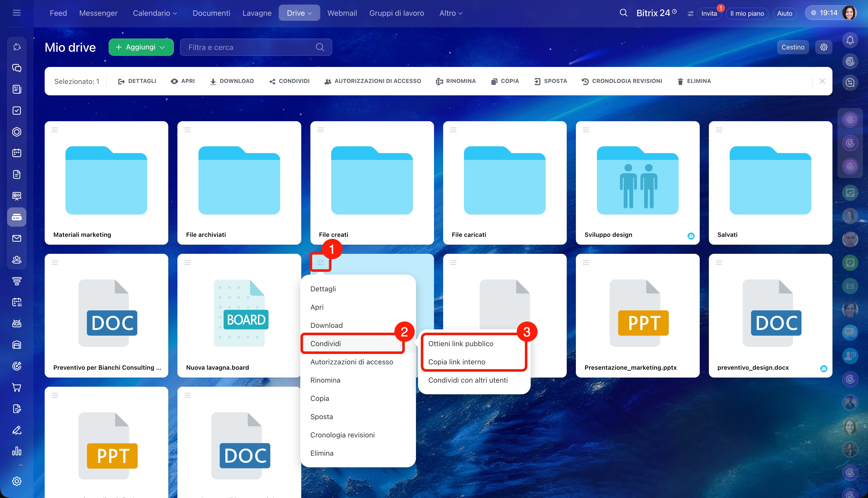
Task: Open the Drive settings gear
Action: 824,47
